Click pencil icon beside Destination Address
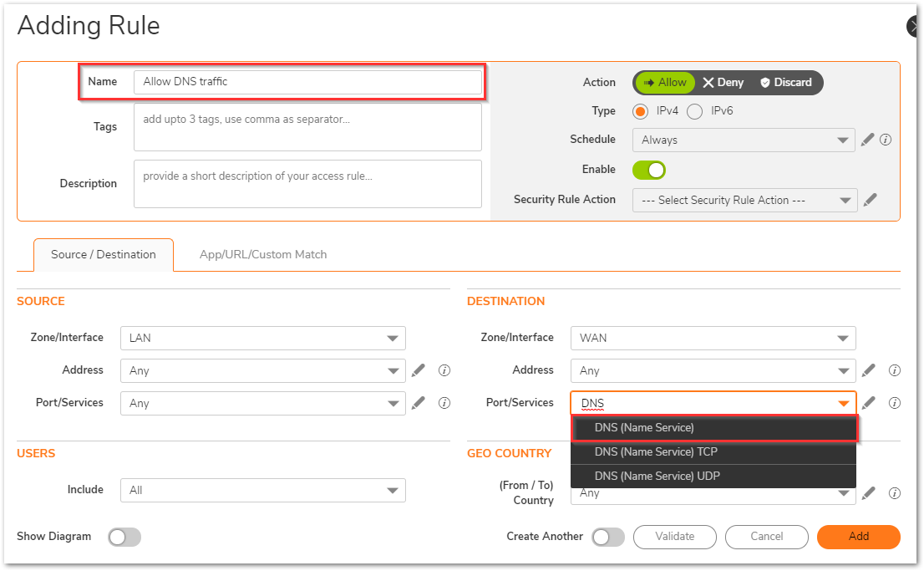Screen dimensions: 924x571 pyautogui.click(x=869, y=370)
